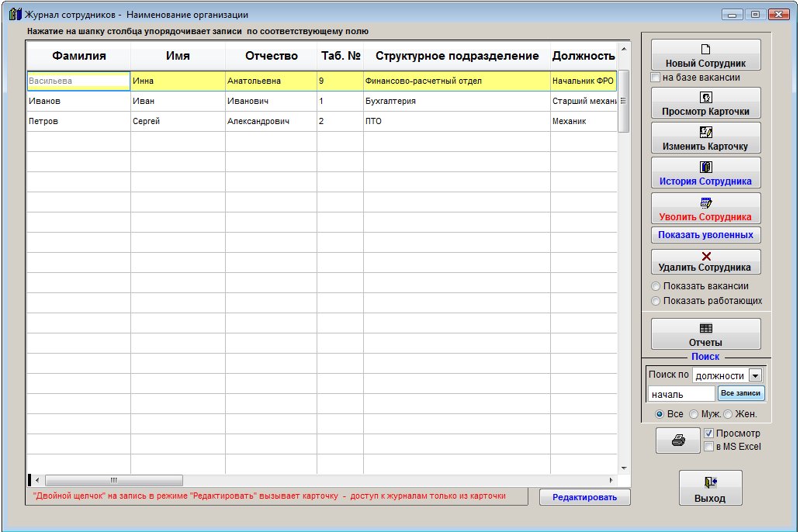Viewport: 800px width, 532px height.
Task: Enable the 'в MS Excel' checkbox
Action: click(x=708, y=447)
